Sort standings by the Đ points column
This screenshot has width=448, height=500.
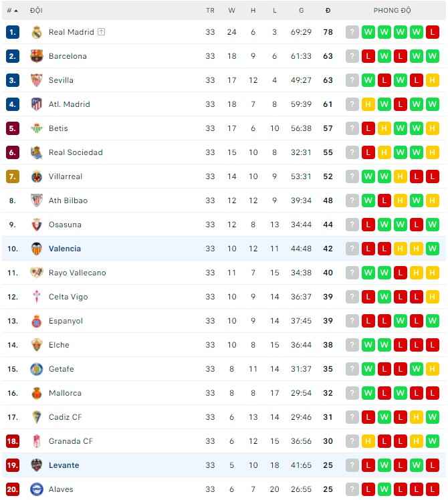pos(328,11)
